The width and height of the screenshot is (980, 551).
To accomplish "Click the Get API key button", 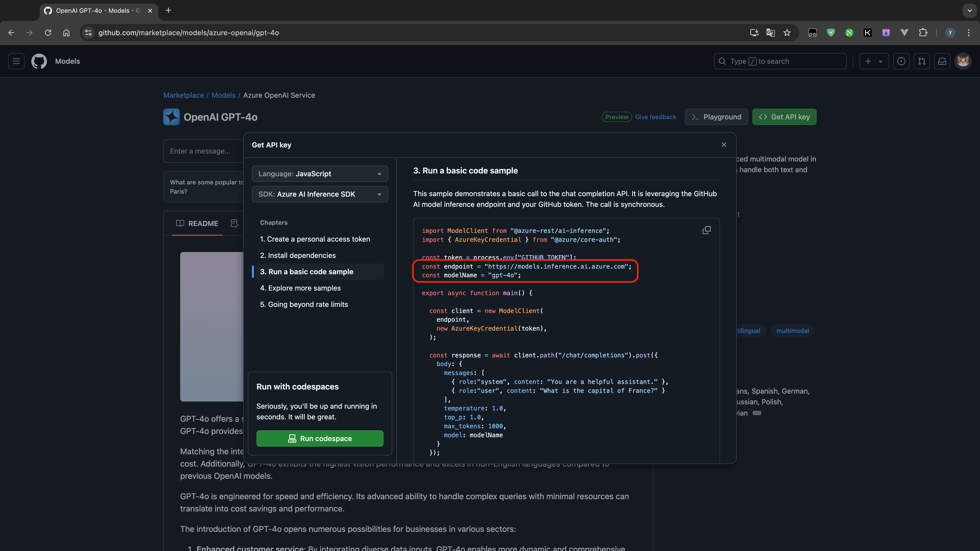I will [784, 116].
